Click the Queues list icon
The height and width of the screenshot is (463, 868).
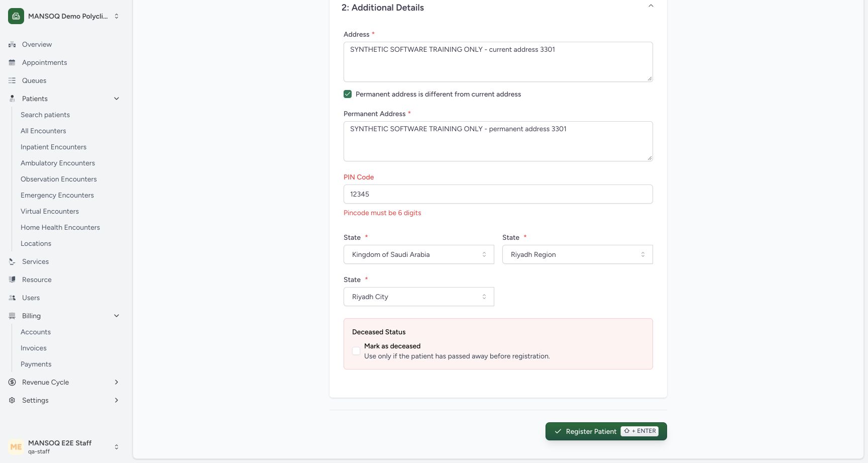[12, 80]
